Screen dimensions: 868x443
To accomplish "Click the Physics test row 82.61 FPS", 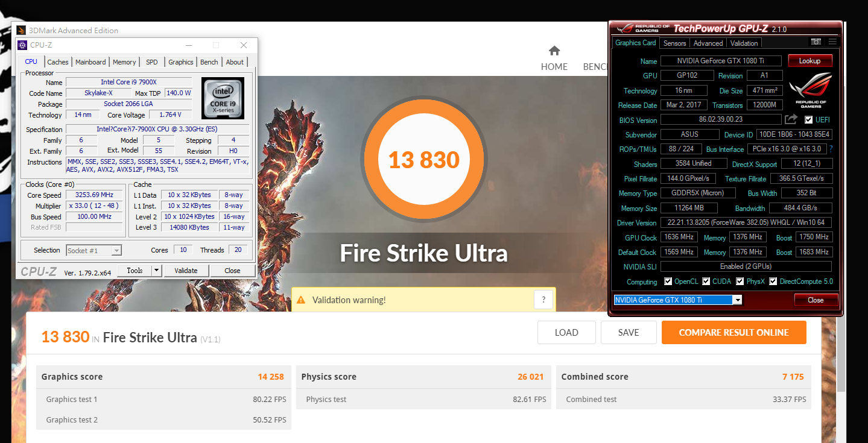I will tap(423, 399).
